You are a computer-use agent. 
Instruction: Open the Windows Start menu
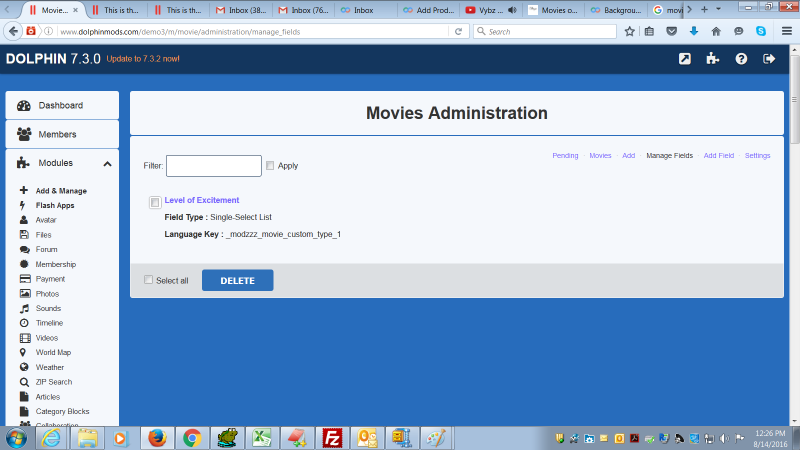click(x=16, y=438)
